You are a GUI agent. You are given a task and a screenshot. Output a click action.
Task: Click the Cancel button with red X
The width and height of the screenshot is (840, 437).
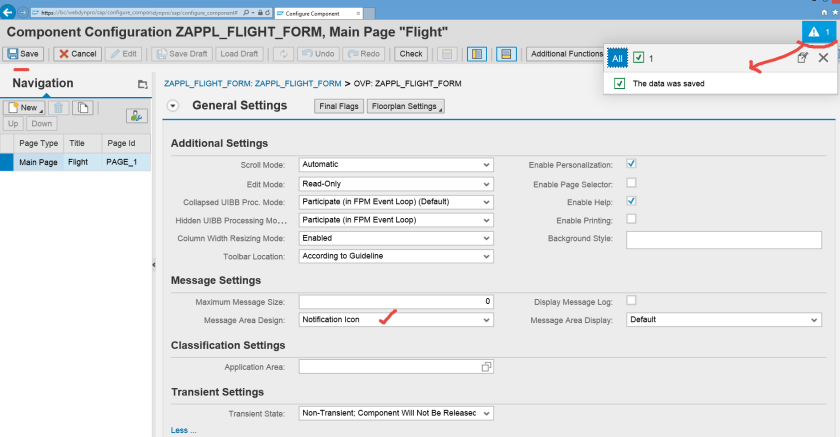point(77,53)
